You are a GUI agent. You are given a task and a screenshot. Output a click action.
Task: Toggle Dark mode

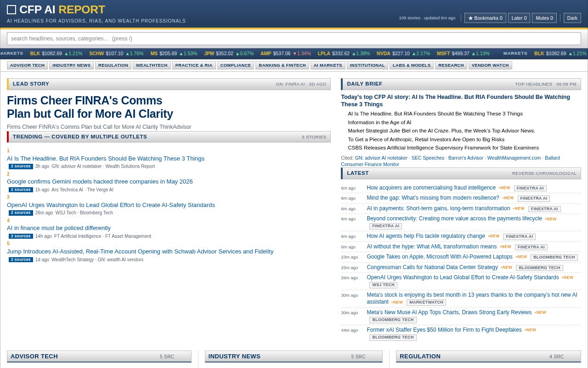(572, 18)
